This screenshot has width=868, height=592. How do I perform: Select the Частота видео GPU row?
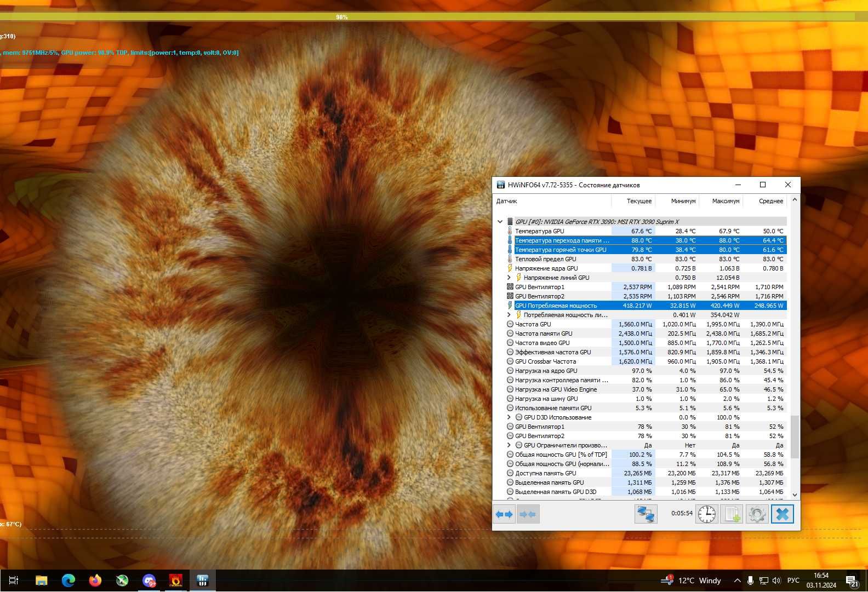[646, 343]
